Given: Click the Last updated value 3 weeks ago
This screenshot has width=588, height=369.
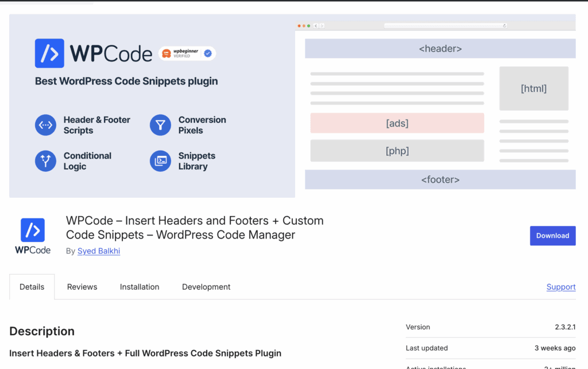Looking at the screenshot, I should click(x=555, y=348).
